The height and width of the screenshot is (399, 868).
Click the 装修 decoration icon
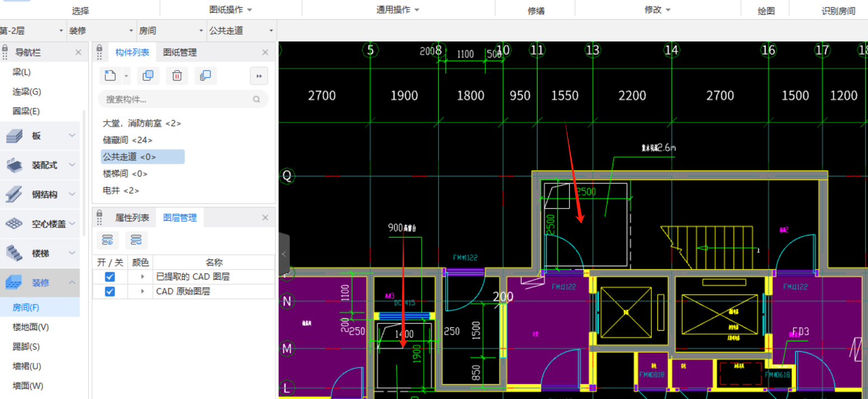[14, 282]
